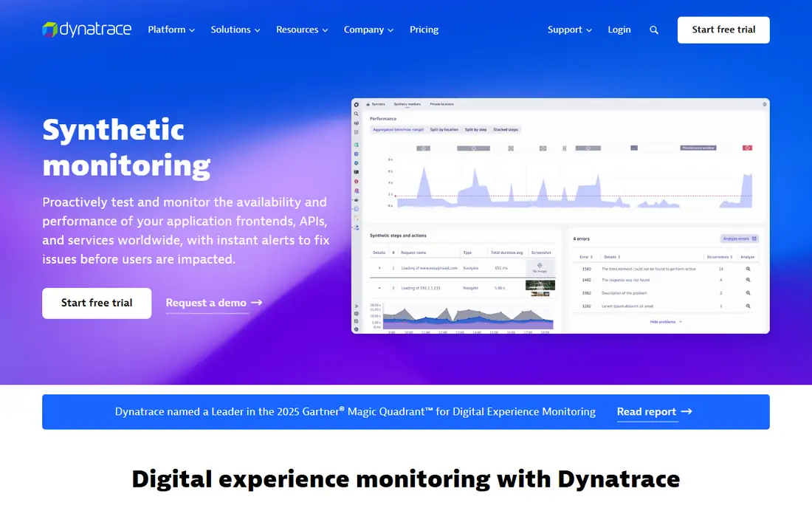The width and height of the screenshot is (812, 508).
Task: Open the Read report link
Action: coord(655,412)
